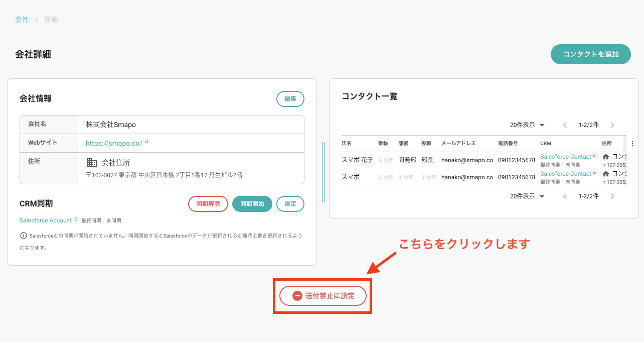Click the コンタクトを追加 button
This screenshot has height=343, width=644.
pyautogui.click(x=591, y=54)
